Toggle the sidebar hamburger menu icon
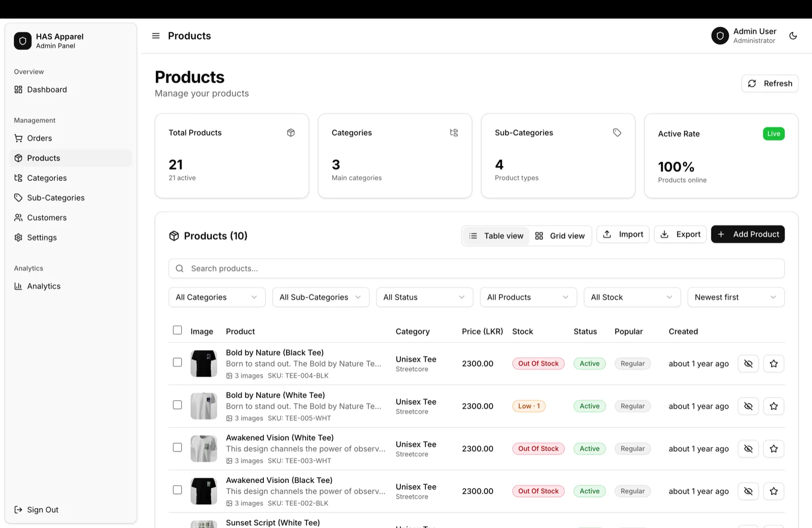Screen dimensions: 812x528 [156, 36]
